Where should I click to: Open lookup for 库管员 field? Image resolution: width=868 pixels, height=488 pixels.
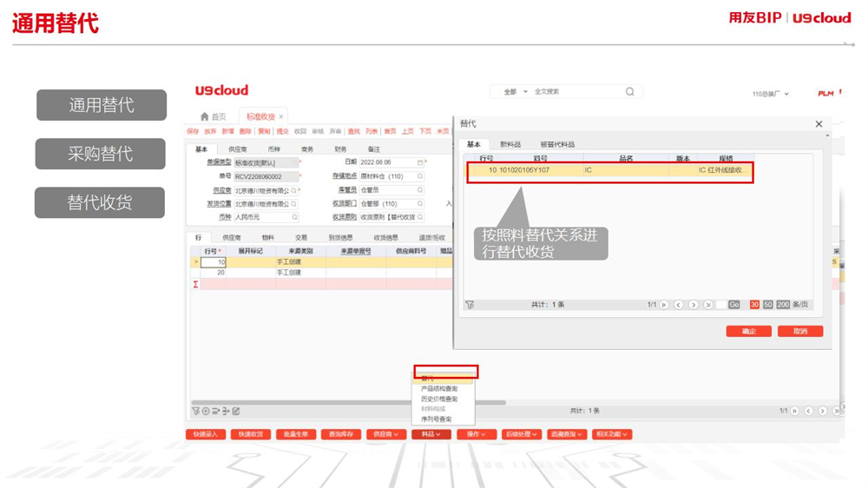[x=420, y=190]
